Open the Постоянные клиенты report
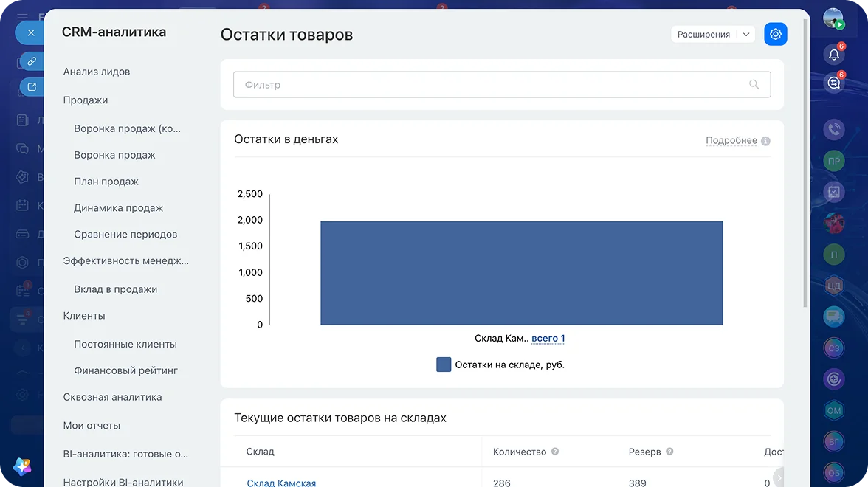The height and width of the screenshot is (487, 868). (x=125, y=344)
